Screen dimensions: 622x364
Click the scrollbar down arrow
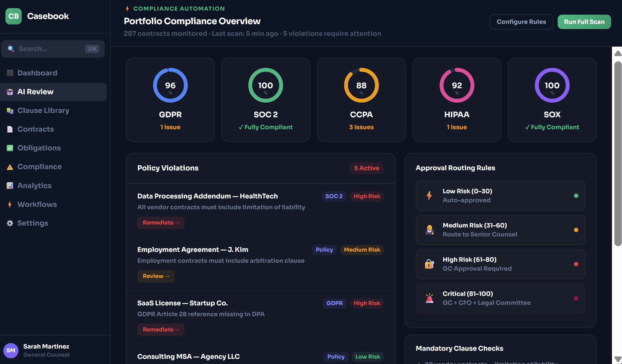click(618, 359)
